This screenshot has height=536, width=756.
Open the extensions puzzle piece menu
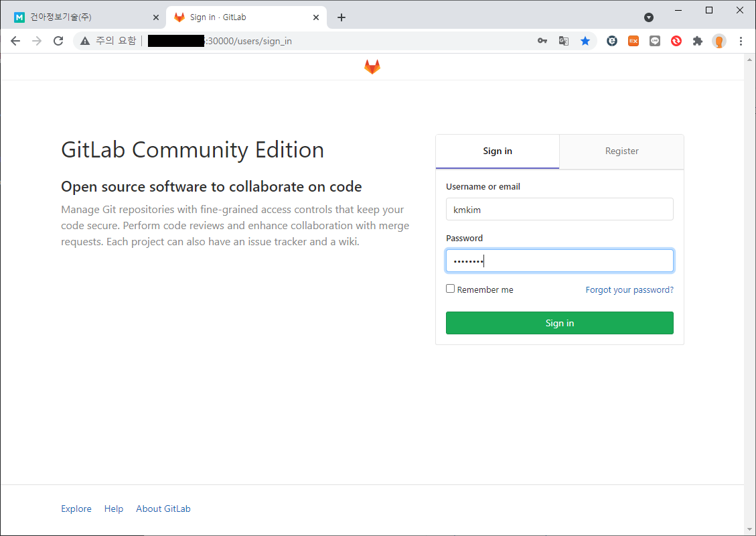tap(697, 41)
